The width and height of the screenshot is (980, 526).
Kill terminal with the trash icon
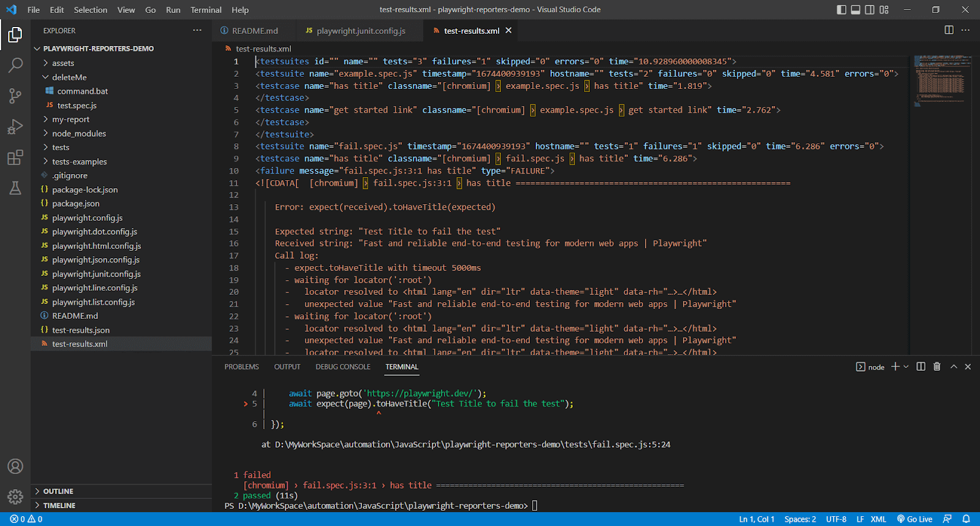[937, 367]
